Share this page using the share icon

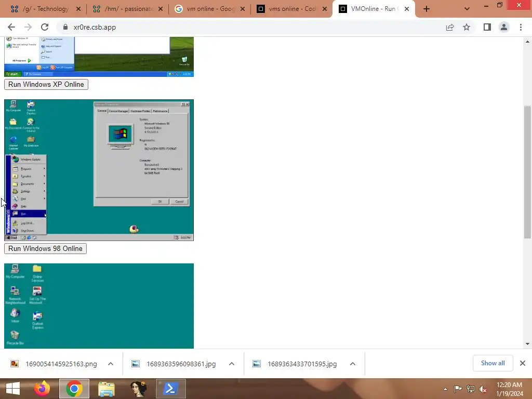click(x=450, y=27)
